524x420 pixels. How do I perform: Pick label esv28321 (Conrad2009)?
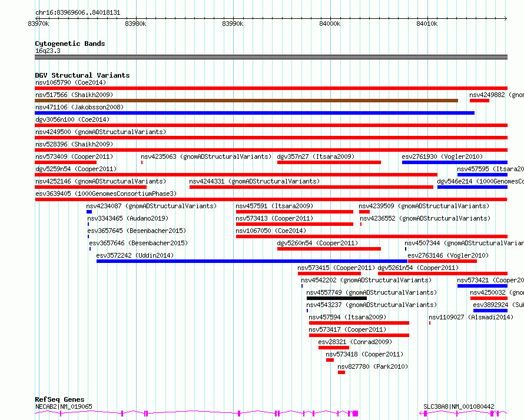(x=355, y=342)
